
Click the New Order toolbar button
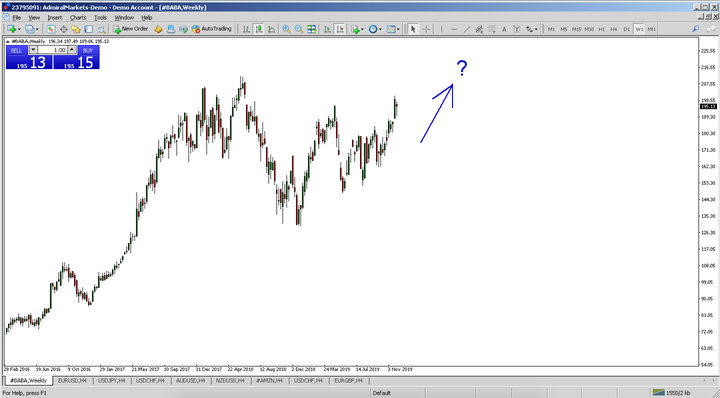(131, 29)
